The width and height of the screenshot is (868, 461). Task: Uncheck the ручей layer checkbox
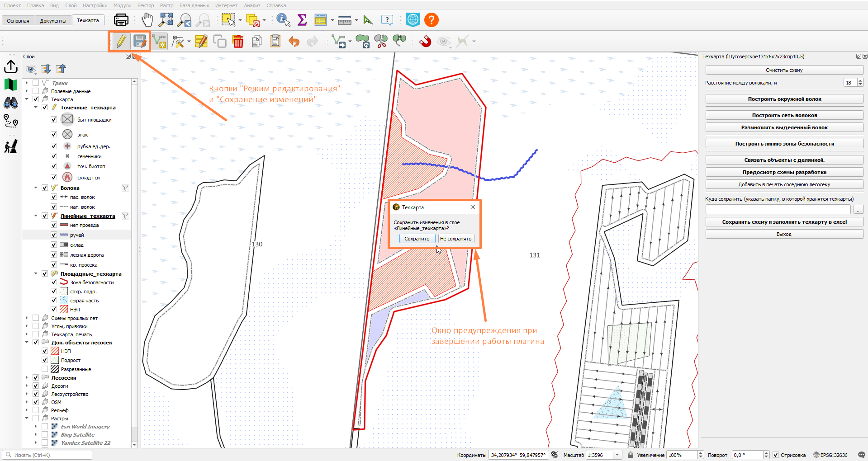(x=54, y=235)
